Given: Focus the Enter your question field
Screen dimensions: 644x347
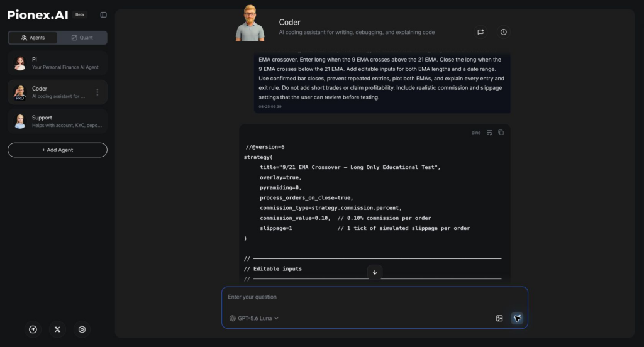Looking at the screenshot, I should pos(375,297).
